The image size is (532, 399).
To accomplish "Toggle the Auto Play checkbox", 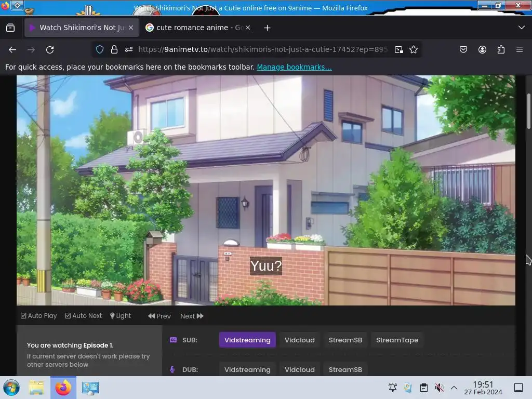I will pyautogui.click(x=38, y=316).
